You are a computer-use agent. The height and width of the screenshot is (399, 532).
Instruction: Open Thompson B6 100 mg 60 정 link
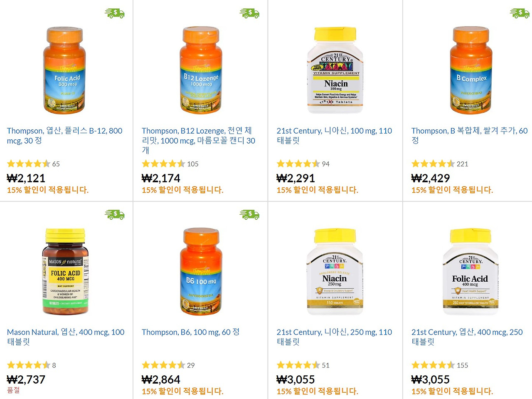[x=191, y=332]
